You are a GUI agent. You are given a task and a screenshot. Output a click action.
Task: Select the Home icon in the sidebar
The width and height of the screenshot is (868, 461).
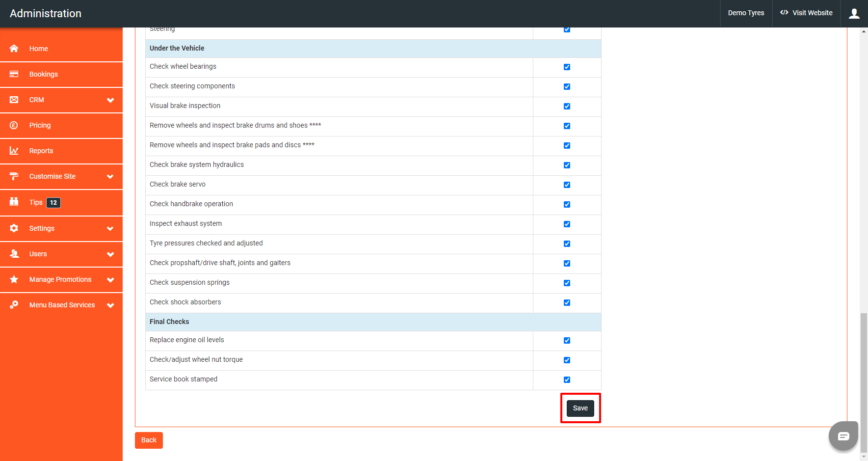(14, 48)
